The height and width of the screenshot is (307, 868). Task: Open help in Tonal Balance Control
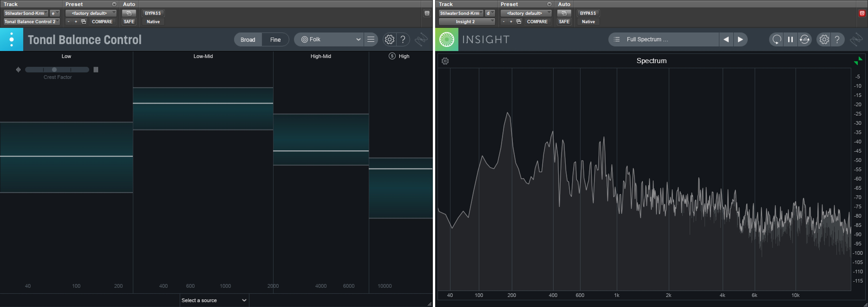pyautogui.click(x=403, y=39)
